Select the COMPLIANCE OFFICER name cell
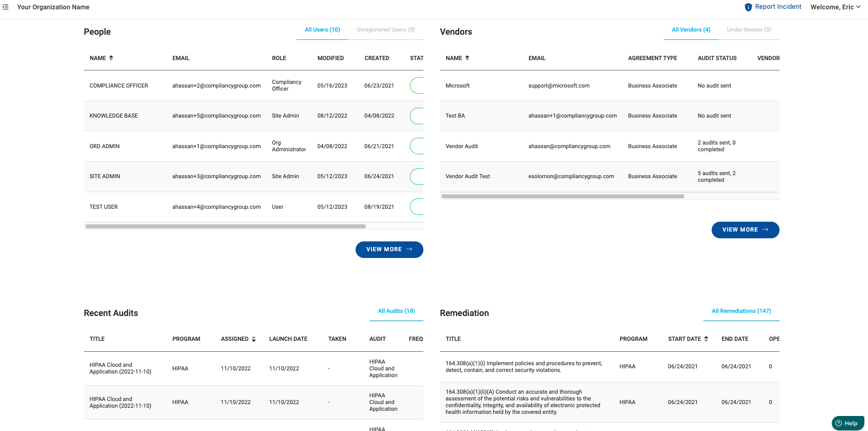 (x=119, y=85)
